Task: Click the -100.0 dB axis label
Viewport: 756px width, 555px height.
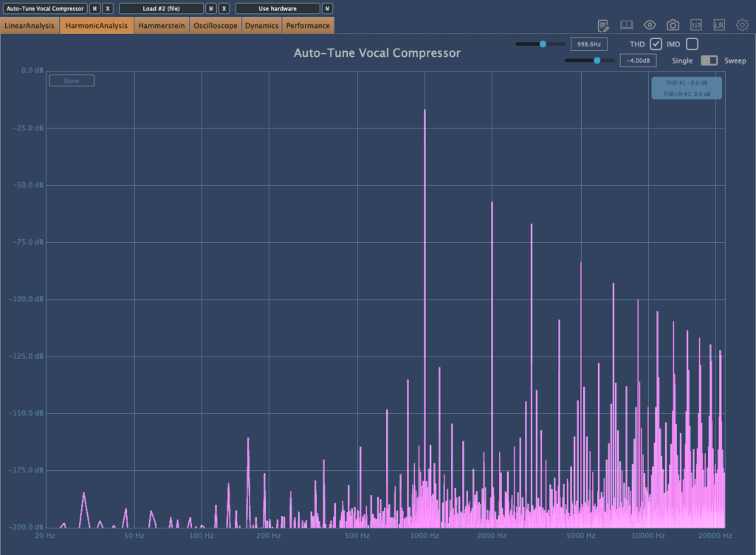Action: (26, 299)
